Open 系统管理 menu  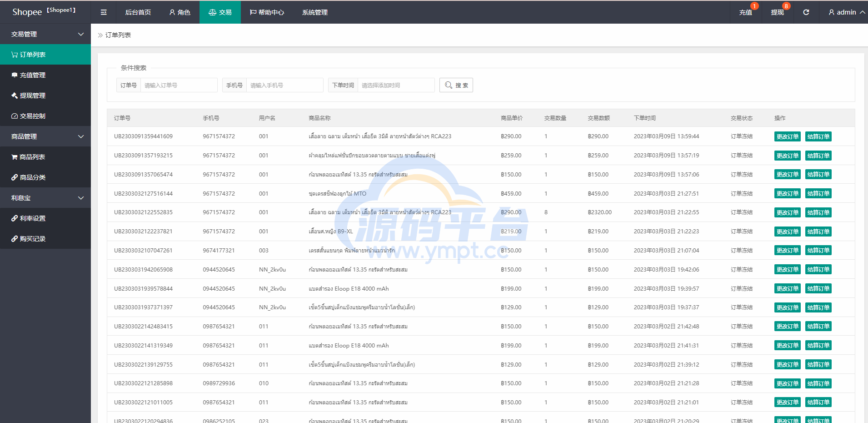coord(315,12)
